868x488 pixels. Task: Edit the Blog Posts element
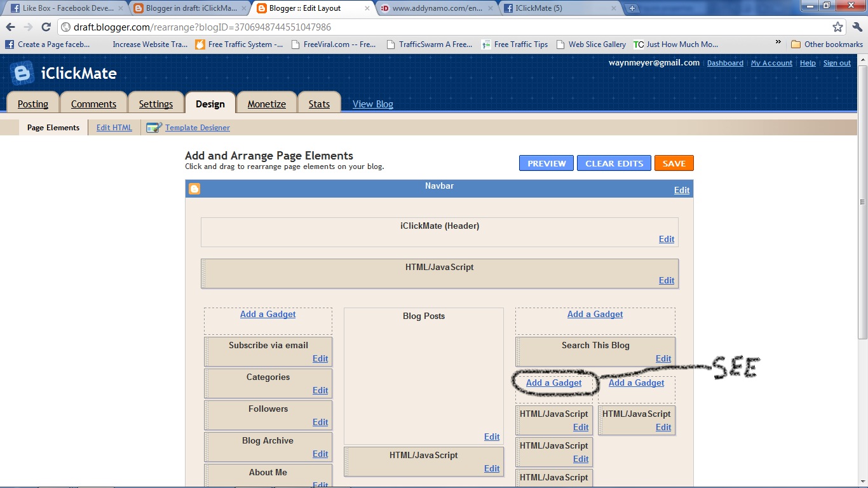[492, 437]
